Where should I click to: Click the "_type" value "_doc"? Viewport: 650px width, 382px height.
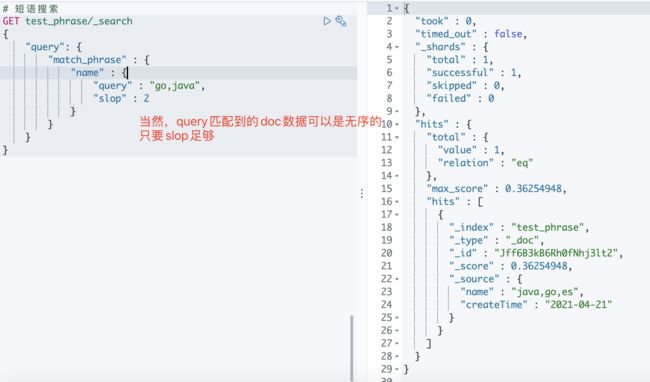pyautogui.click(x=522, y=240)
